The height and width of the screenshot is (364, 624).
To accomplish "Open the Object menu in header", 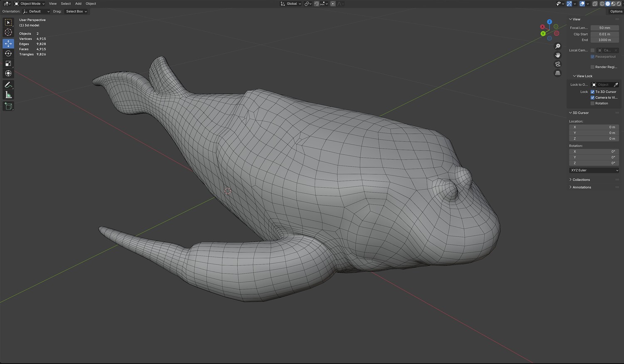I will pyautogui.click(x=91, y=4).
